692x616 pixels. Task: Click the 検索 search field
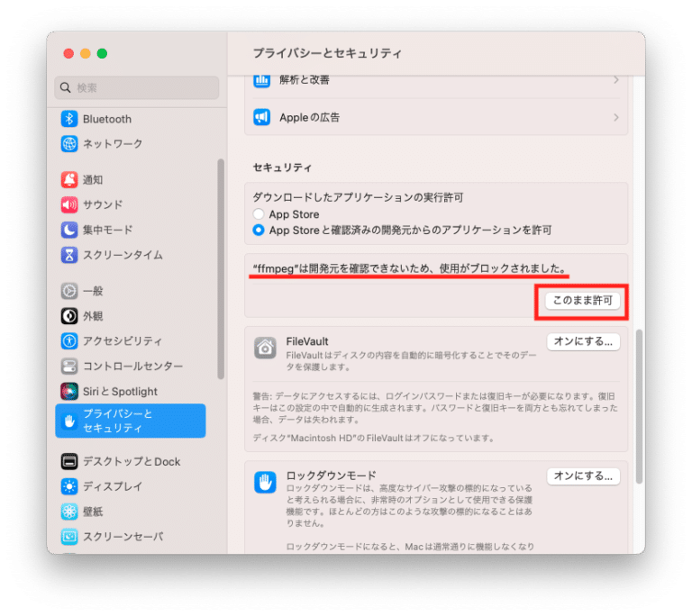pos(137,88)
